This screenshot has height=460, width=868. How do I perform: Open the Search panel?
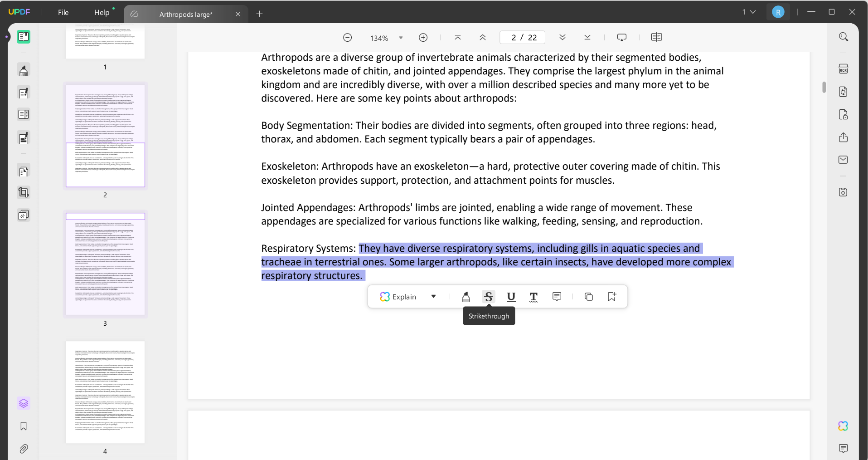click(844, 36)
